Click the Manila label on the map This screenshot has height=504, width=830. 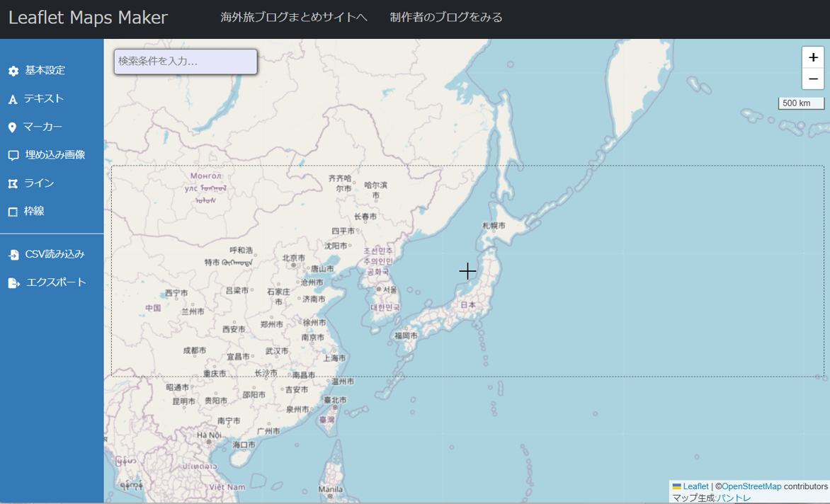(x=330, y=490)
